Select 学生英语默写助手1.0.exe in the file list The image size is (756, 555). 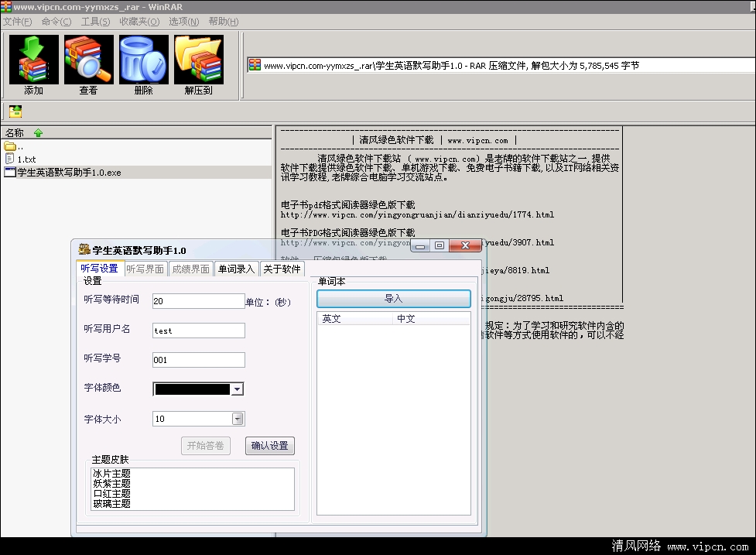[x=69, y=172]
